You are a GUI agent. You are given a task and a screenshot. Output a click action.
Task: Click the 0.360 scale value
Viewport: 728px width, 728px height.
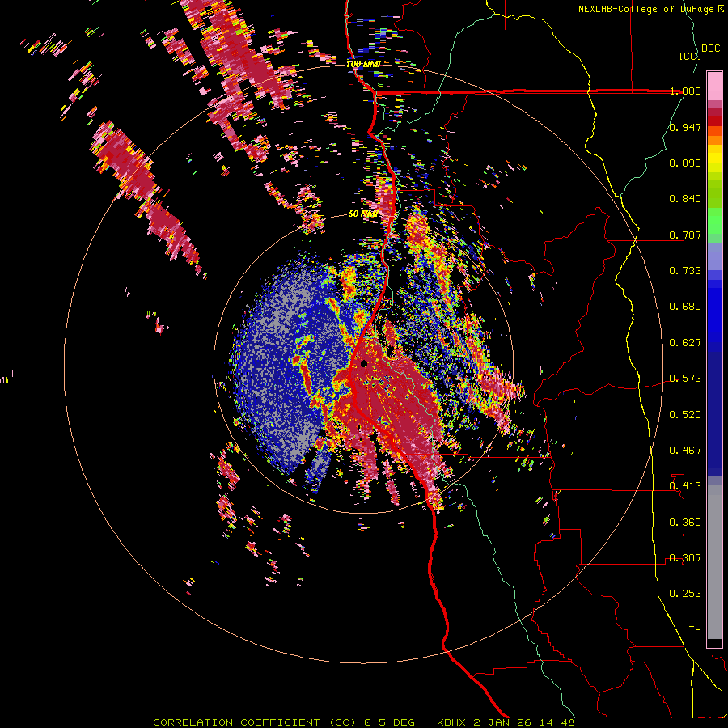685,523
